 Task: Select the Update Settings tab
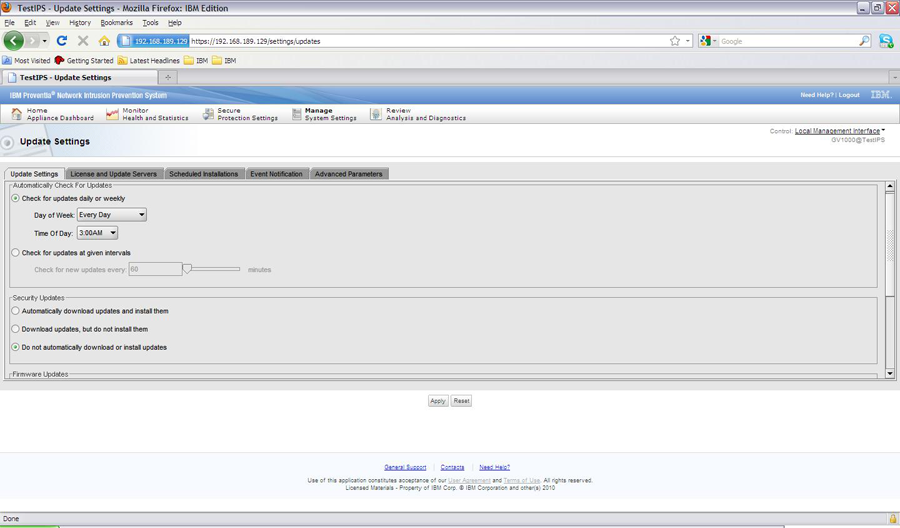(x=34, y=174)
